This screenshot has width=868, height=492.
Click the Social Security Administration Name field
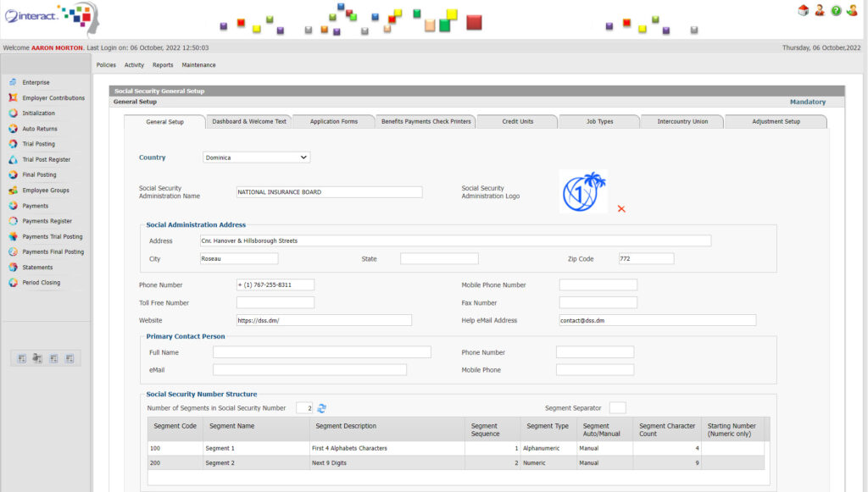[330, 192]
